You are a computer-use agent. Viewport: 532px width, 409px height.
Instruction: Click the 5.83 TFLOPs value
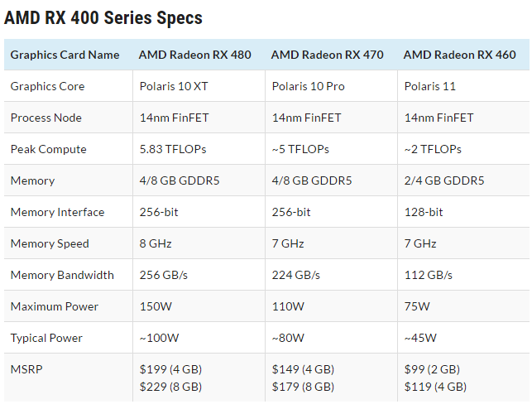tap(173, 149)
